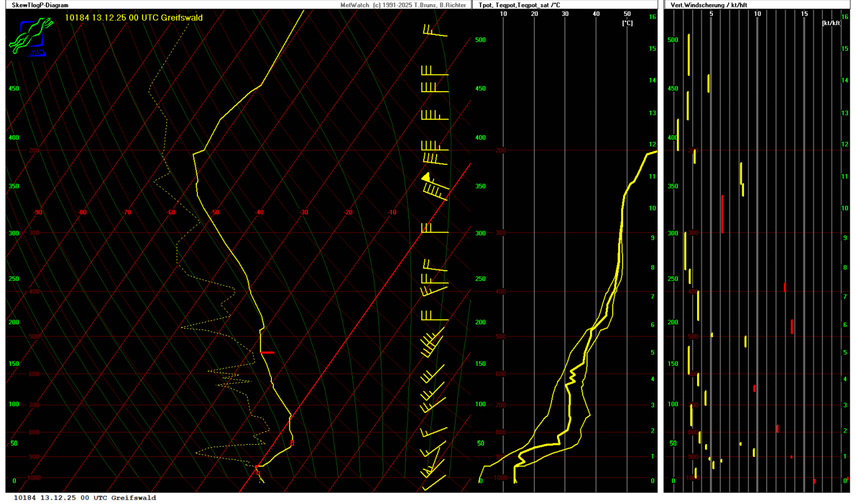The height and width of the screenshot is (504, 856).
Task: Select the tallest red wind shear bar
Action: (722, 214)
